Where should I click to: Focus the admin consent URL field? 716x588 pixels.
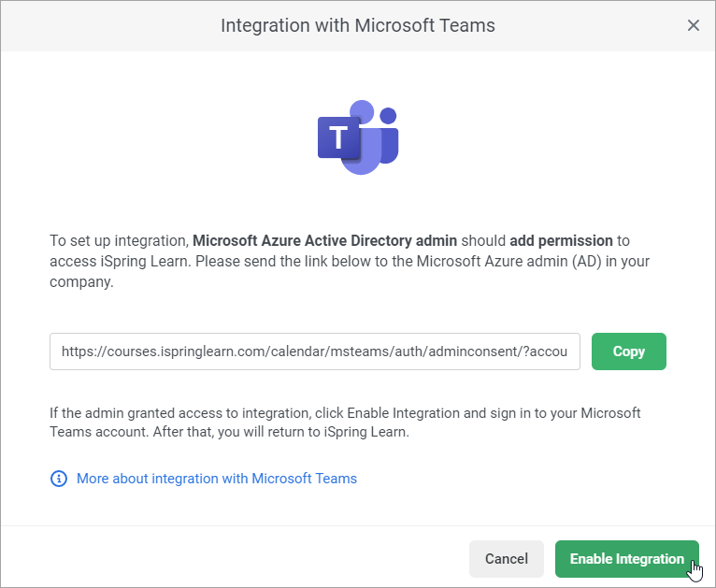point(315,351)
